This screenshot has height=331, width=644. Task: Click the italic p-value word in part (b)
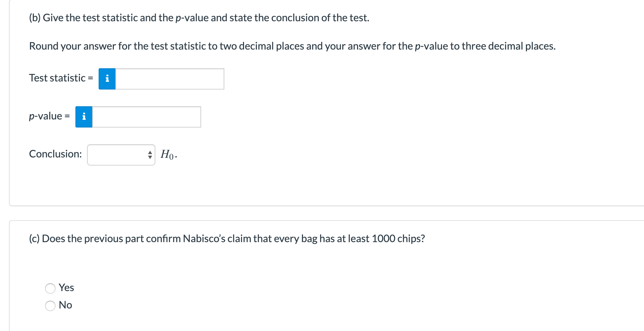click(192, 18)
